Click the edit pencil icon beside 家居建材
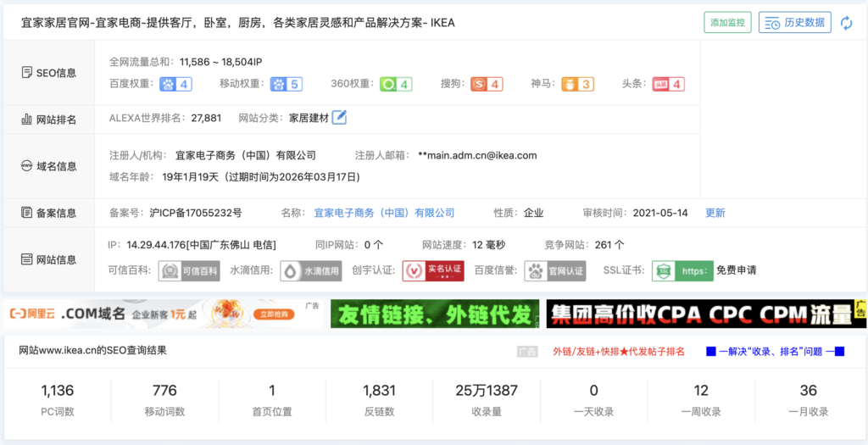868x445 pixels. tap(339, 117)
